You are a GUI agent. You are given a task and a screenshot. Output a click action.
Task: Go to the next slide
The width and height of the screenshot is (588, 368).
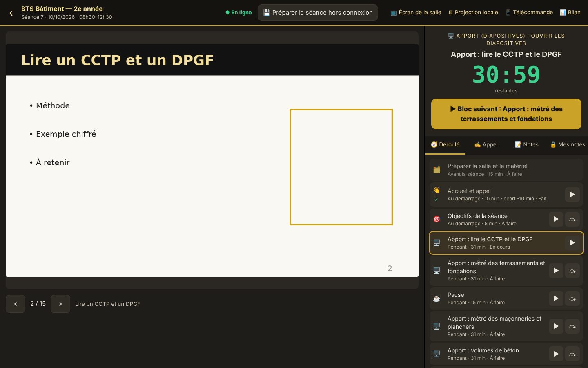pyautogui.click(x=60, y=304)
